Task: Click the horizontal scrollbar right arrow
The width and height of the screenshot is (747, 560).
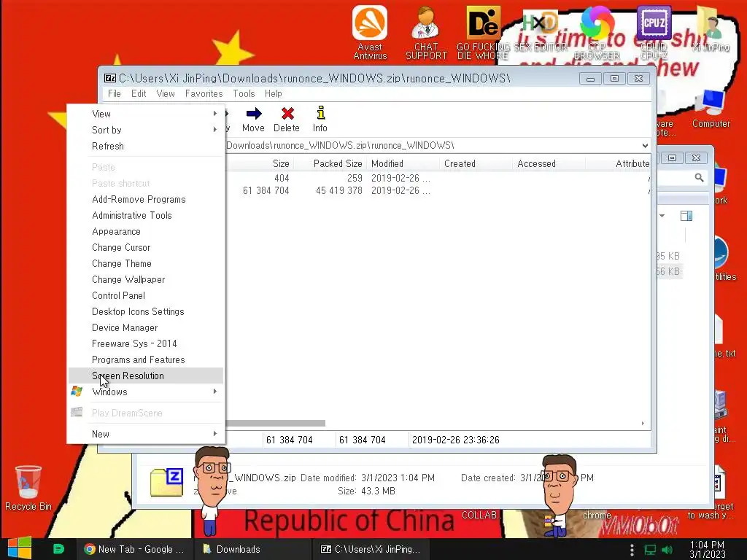Action: (x=643, y=423)
